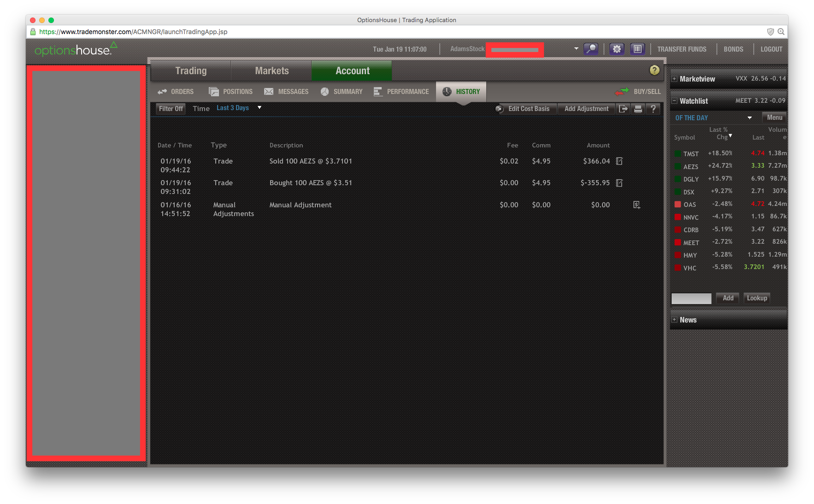Open the PERFORMANCE sub-tab

point(401,92)
